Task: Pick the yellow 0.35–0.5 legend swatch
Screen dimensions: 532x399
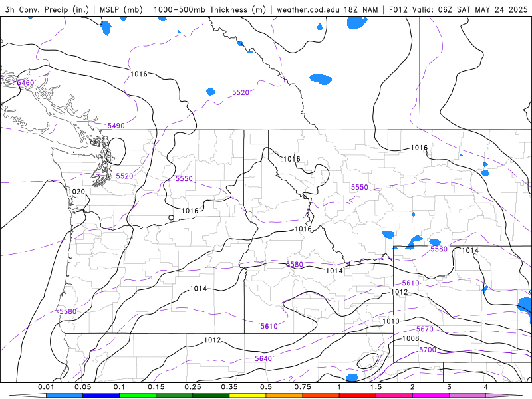Action: [247, 396]
